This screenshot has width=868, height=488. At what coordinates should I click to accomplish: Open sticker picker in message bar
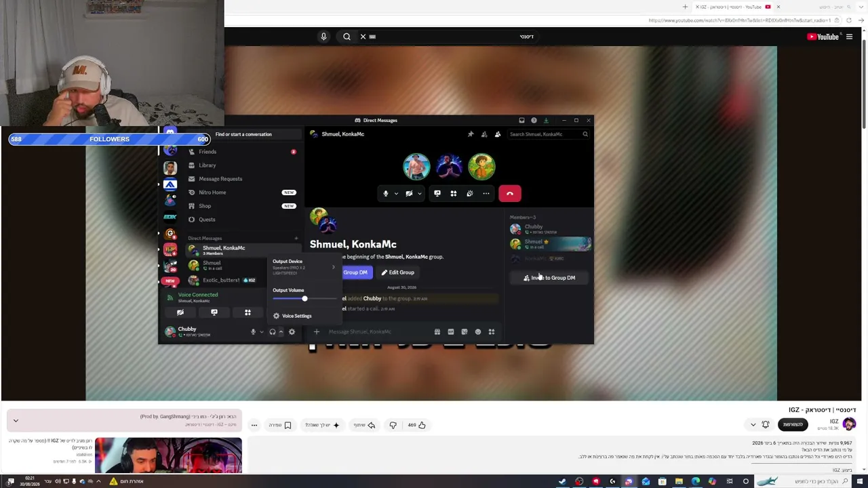(465, 332)
